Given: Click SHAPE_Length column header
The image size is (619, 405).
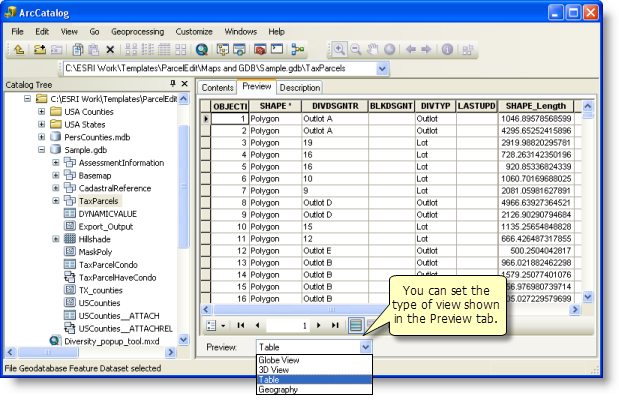Looking at the screenshot, I should [536, 106].
